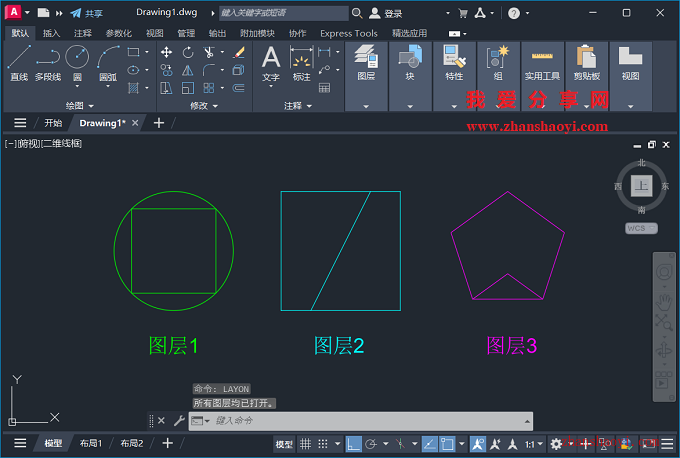Expand the 注释 panel

point(298,106)
